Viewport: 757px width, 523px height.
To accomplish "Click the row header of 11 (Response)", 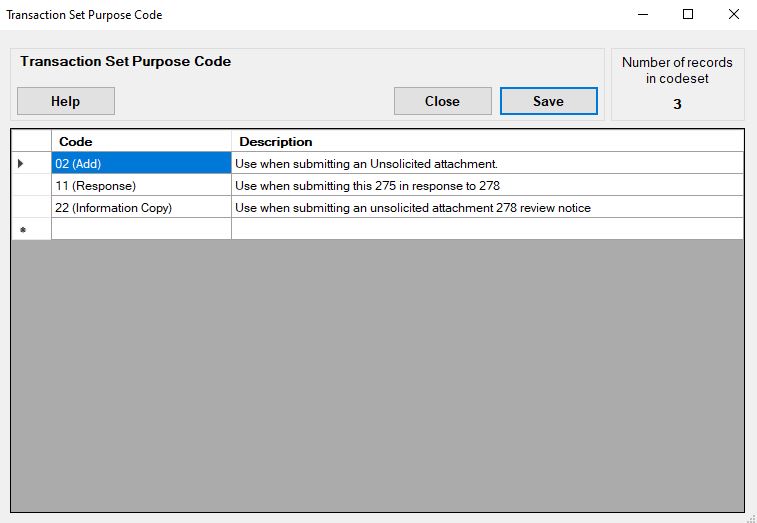I will click(31, 185).
